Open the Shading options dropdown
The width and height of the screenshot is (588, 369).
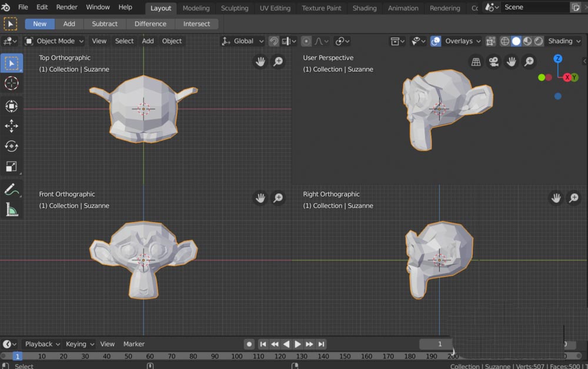[x=563, y=41]
